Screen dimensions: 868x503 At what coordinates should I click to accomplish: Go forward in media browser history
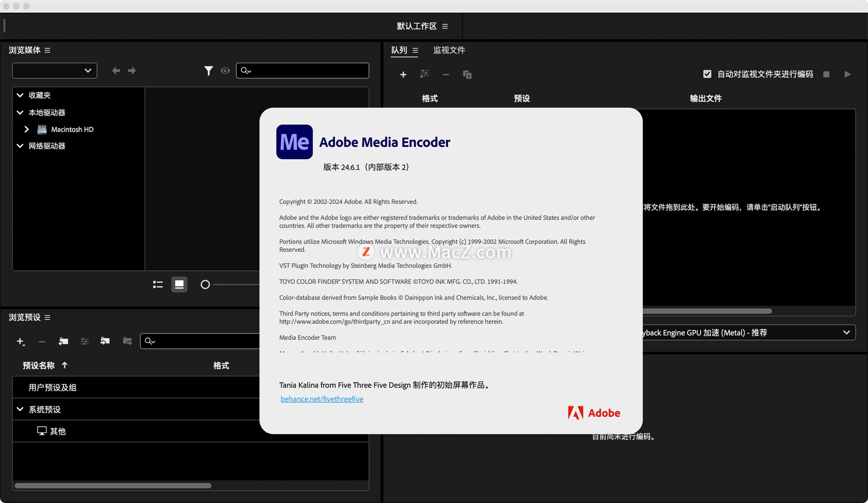[132, 71]
